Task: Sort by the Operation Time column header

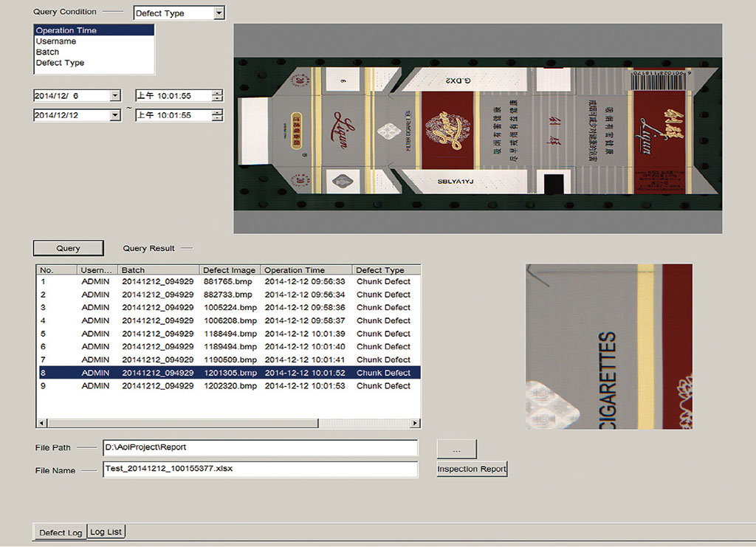Action: coord(306,270)
